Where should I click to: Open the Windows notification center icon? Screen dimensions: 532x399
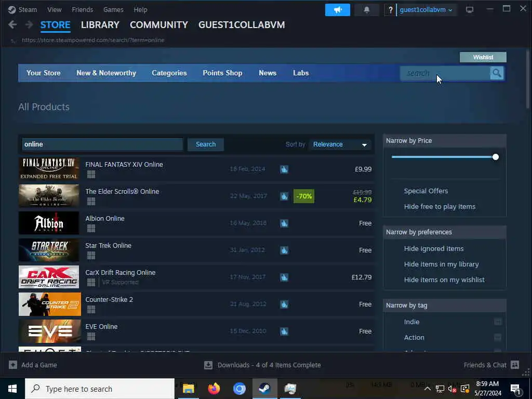(515, 389)
